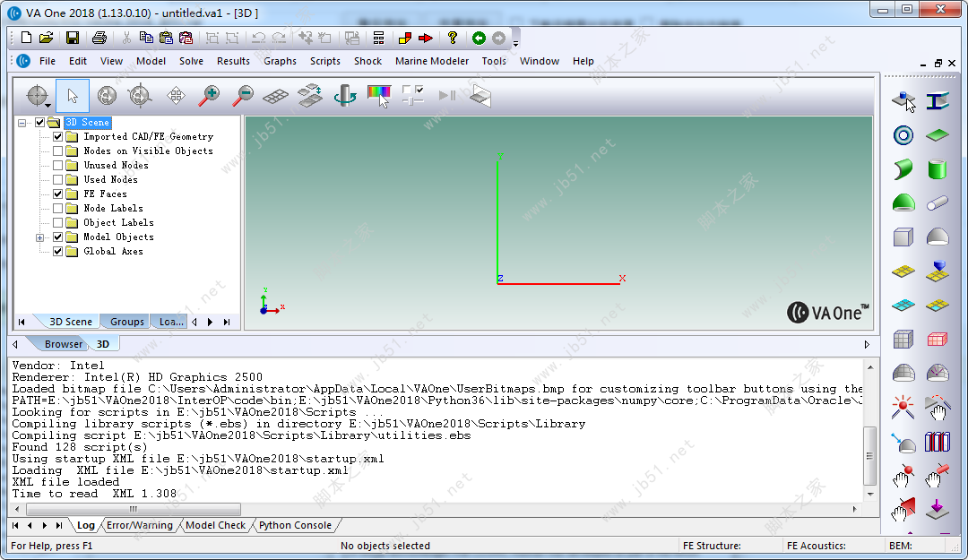Click the rotate-about-axis cylinder icon
The height and width of the screenshot is (560, 968).
coord(345,96)
